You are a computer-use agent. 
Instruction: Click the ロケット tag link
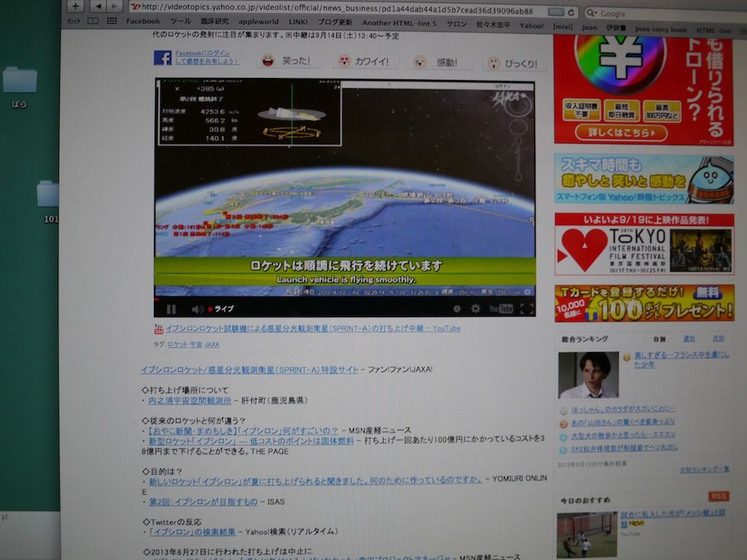[x=178, y=344]
